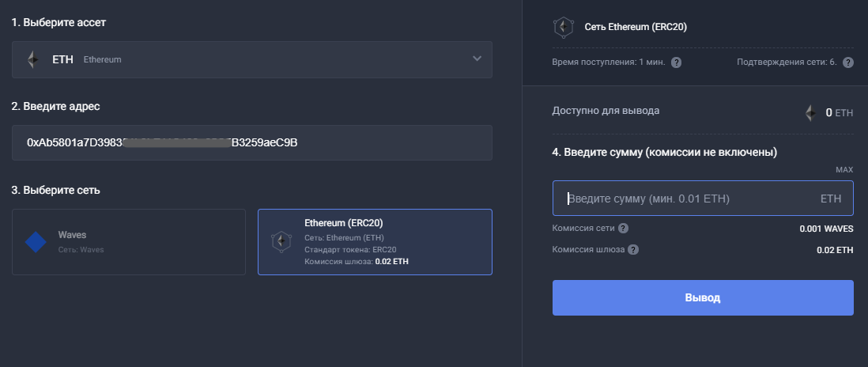Click the ETH diamond icon in asset selector
The width and height of the screenshot is (868, 367).
tap(32, 59)
